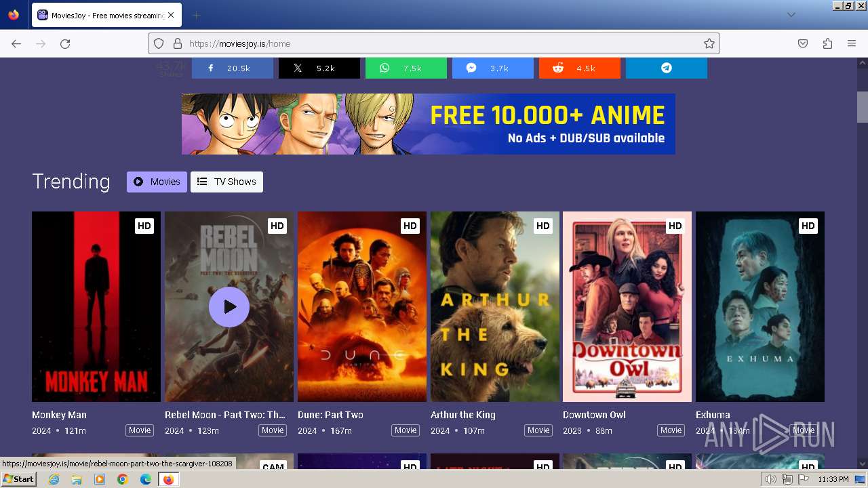Viewport: 868px width, 488px height.
Task: Share page on Reddit
Action: click(579, 68)
